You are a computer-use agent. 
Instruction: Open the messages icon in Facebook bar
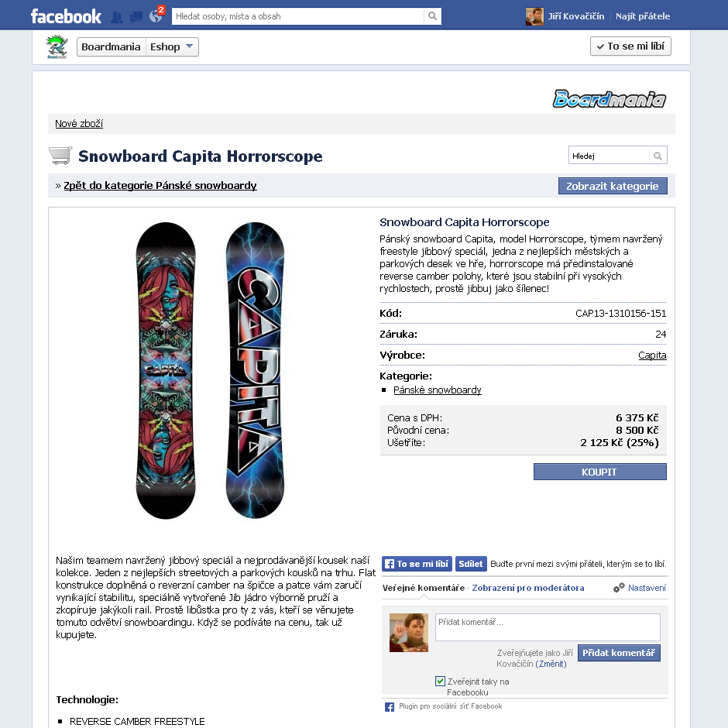point(136,17)
